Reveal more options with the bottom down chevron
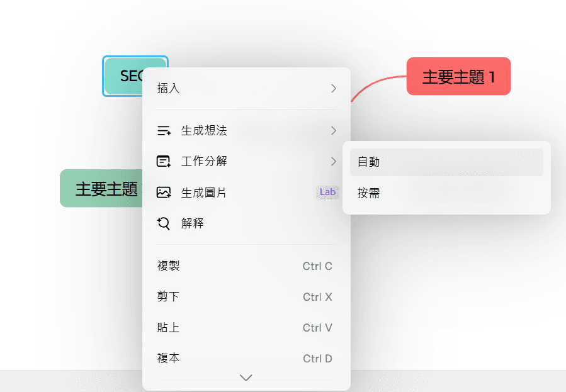This screenshot has width=566, height=392. click(245, 378)
